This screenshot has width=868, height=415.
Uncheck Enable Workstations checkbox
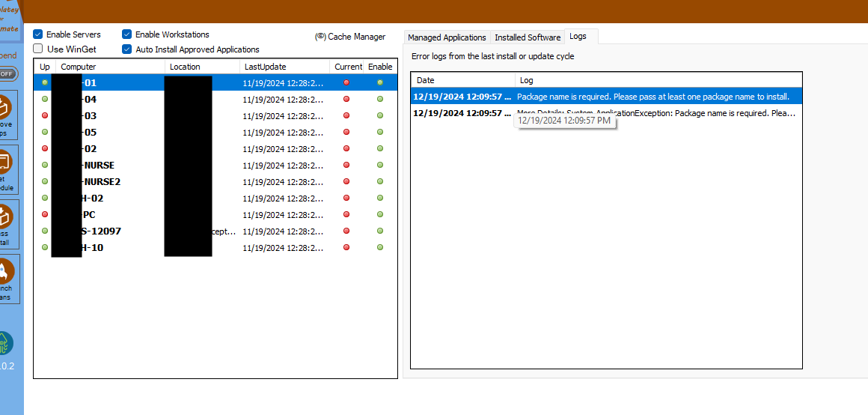(x=127, y=34)
